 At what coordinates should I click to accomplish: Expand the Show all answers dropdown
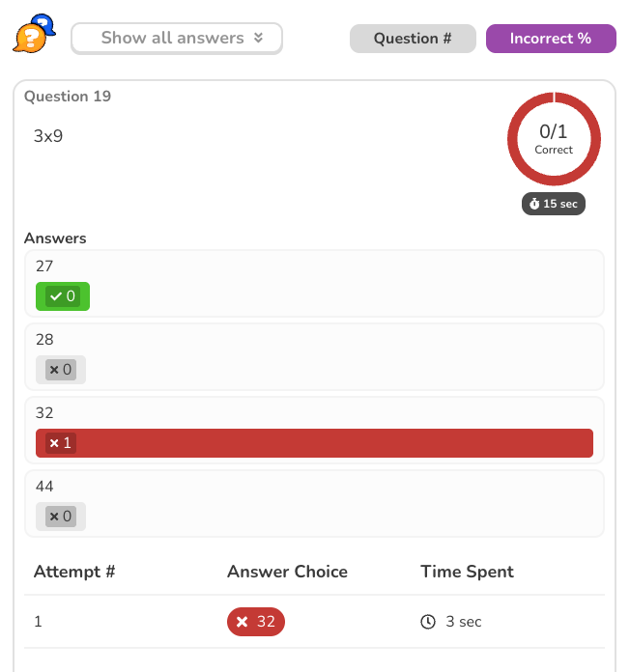pyautogui.click(x=176, y=39)
